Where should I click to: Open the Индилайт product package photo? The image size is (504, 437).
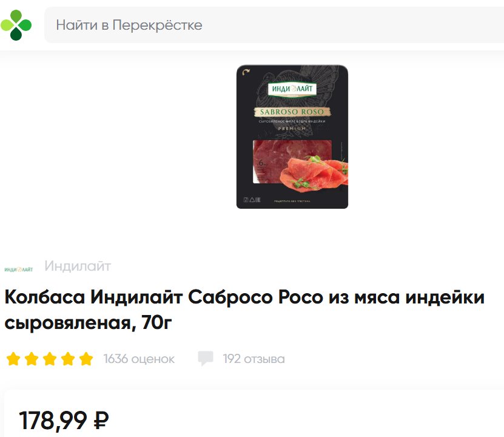[292, 137]
